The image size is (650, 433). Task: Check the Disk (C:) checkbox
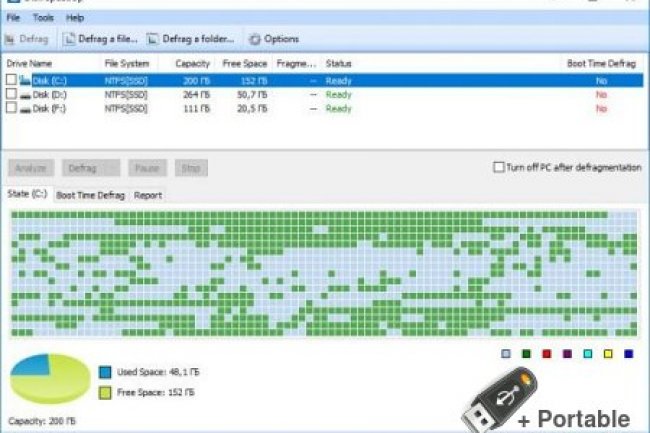[x=12, y=79]
